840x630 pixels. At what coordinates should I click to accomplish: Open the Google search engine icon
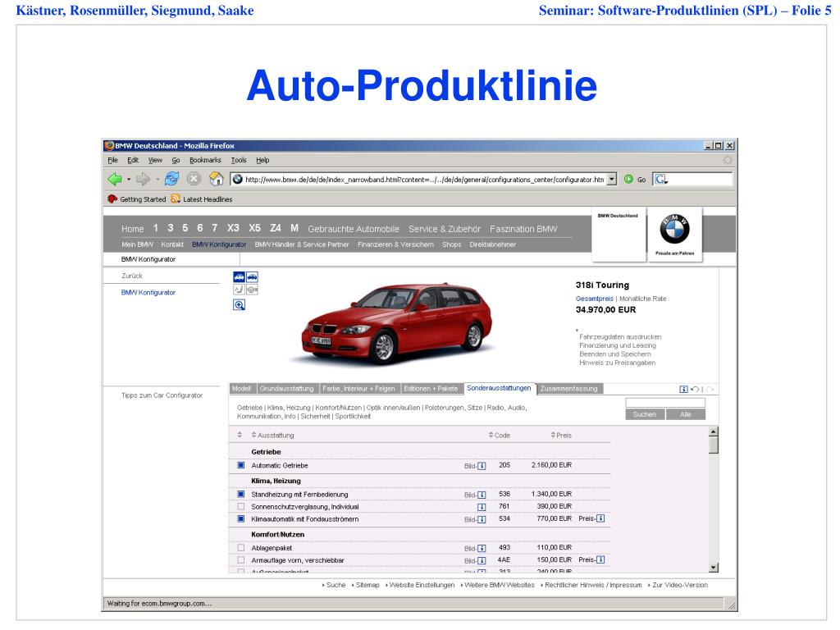pos(661,180)
